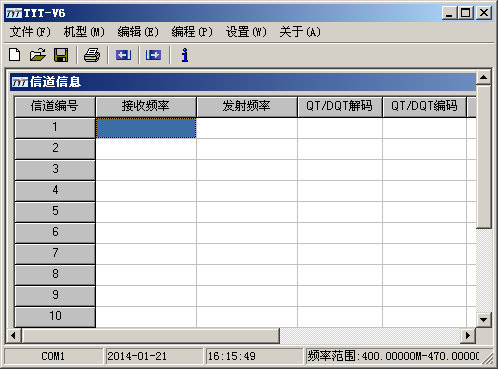This screenshot has height=369, width=498.
Task: Print using the printer icon
Action: (x=92, y=55)
